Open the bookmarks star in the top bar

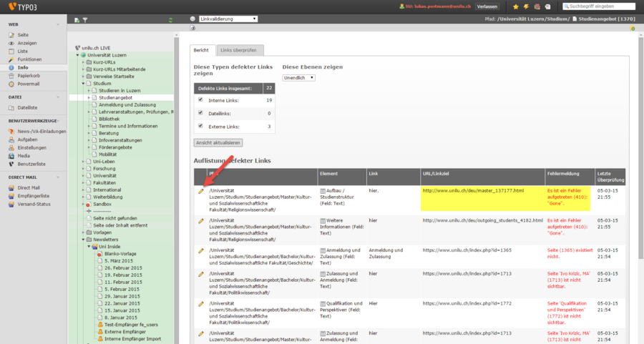(516, 6)
